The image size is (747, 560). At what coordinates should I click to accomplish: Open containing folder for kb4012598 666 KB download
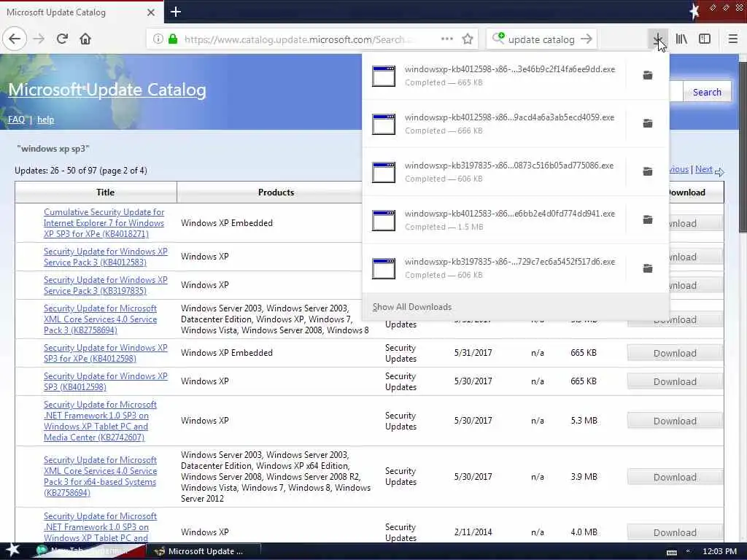pyautogui.click(x=648, y=123)
